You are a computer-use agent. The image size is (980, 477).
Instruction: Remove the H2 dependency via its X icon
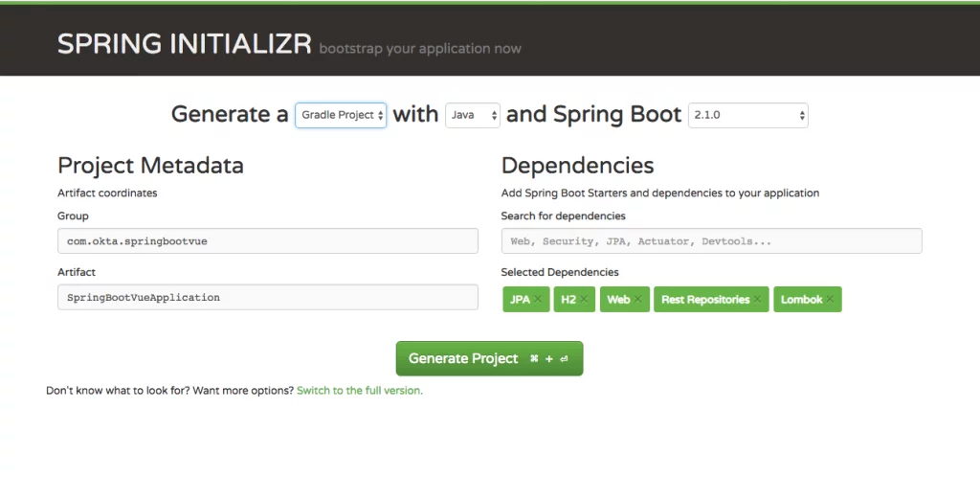[583, 300]
